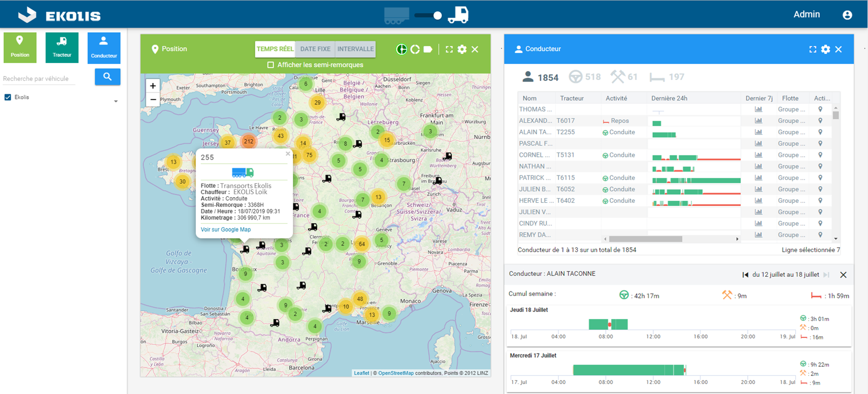Close the vehicle 255 popup

coord(288,153)
